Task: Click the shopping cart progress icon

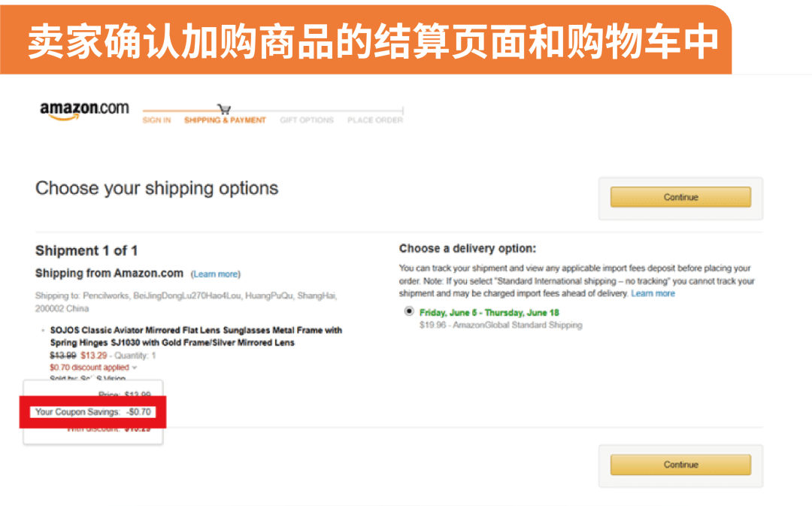Action: tap(223, 109)
